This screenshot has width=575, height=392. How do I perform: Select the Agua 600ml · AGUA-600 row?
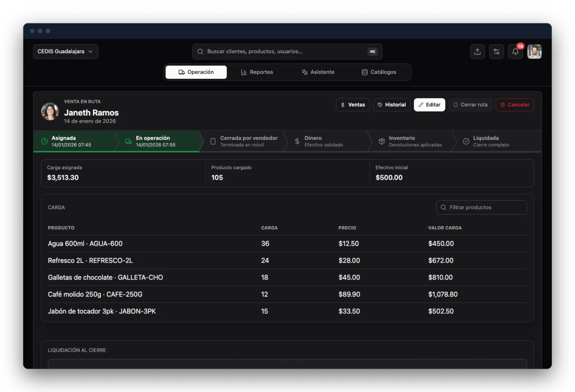[287, 244]
